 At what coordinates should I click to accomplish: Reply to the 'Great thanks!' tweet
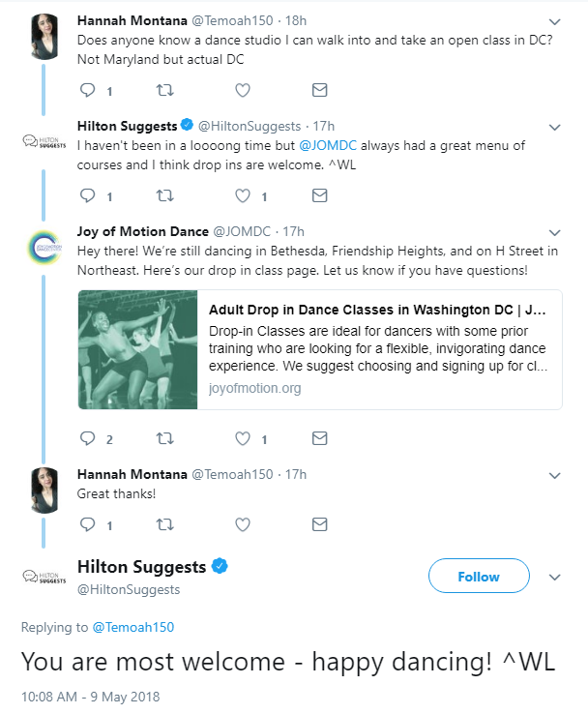click(88, 525)
